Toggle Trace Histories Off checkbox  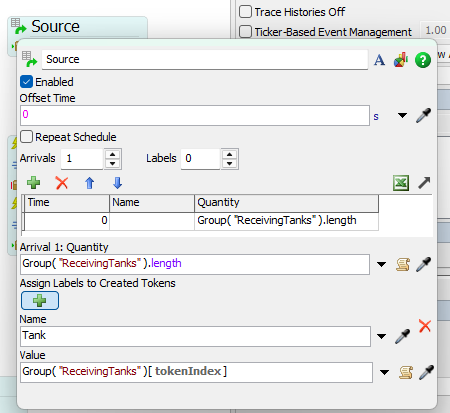(x=245, y=12)
